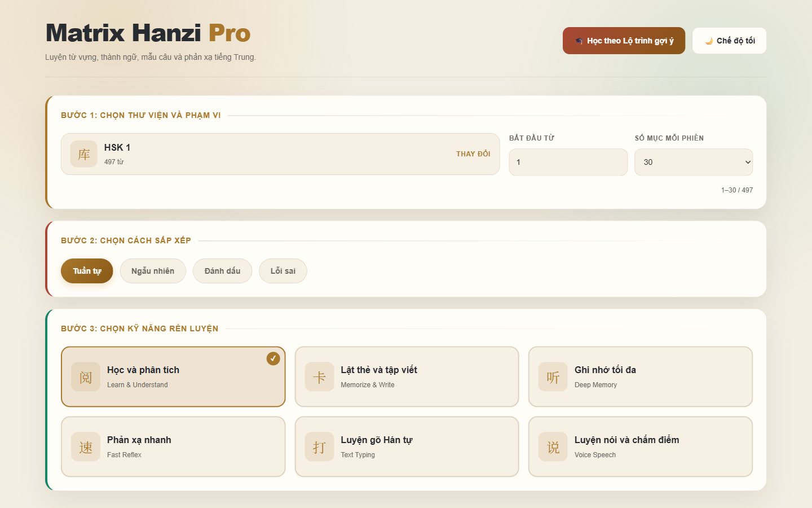Viewport: 812px width, 508px height.
Task: Click the 'Memorize & Write' subtitle
Action: coord(368,385)
